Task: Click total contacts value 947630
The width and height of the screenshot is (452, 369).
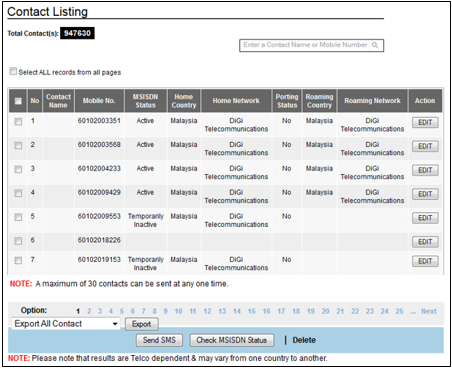Action: click(x=77, y=33)
